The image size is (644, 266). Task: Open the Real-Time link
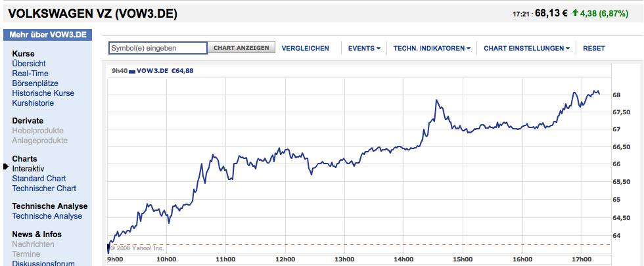pos(30,74)
